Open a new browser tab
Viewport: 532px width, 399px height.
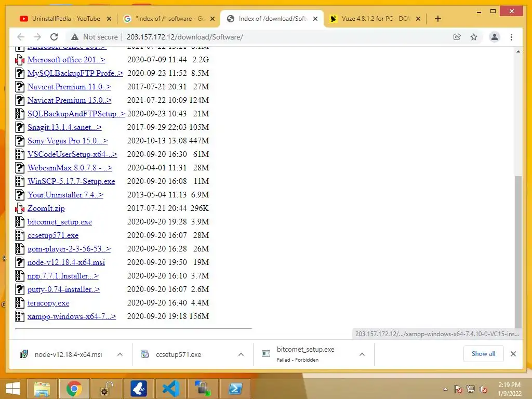[x=437, y=19]
